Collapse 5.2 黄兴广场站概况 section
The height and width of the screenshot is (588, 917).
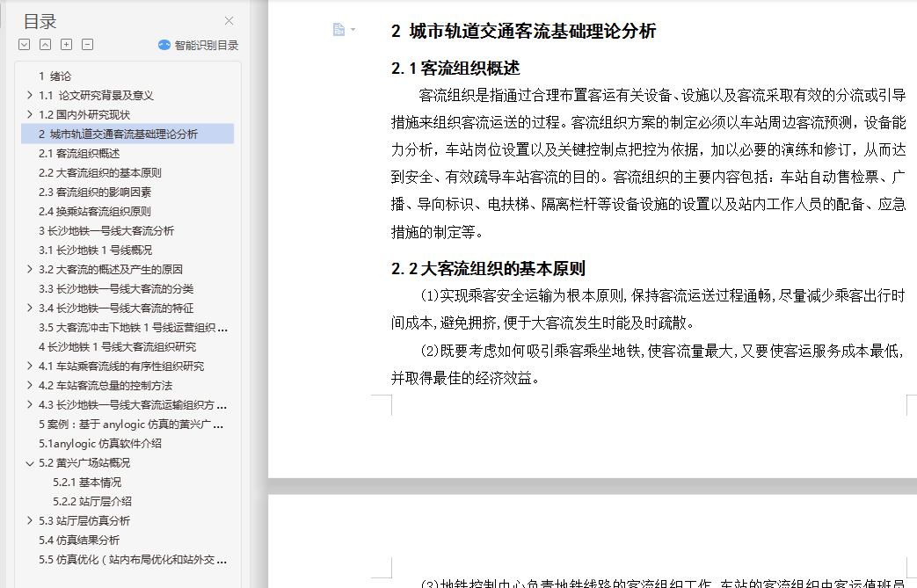pyautogui.click(x=29, y=463)
